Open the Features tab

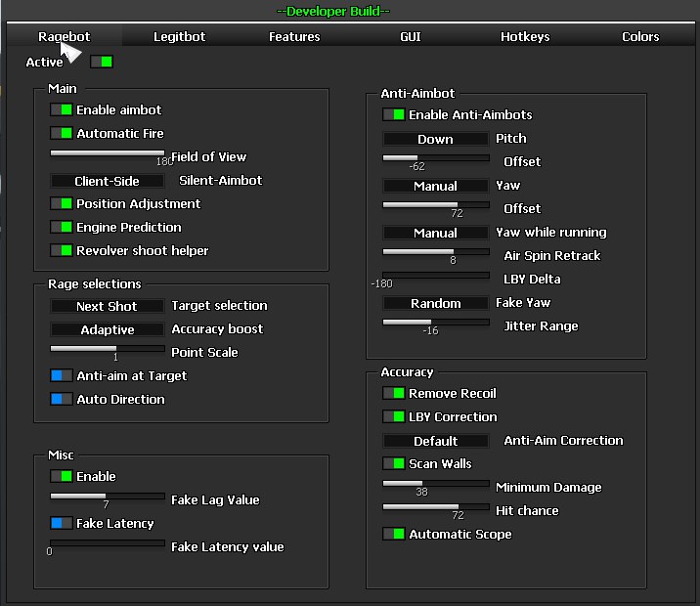pos(294,37)
